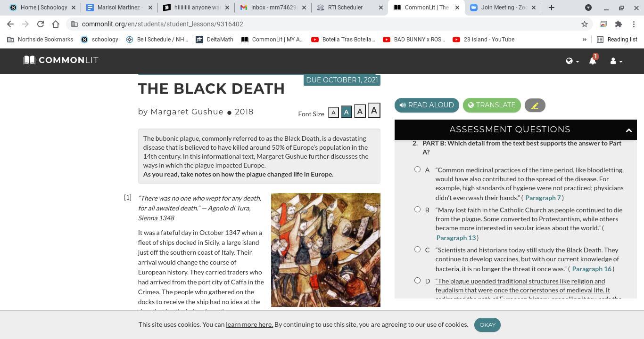Screen dimensions: 644x339
Task: Close the Gmail Inbox tab
Action: (304, 8)
